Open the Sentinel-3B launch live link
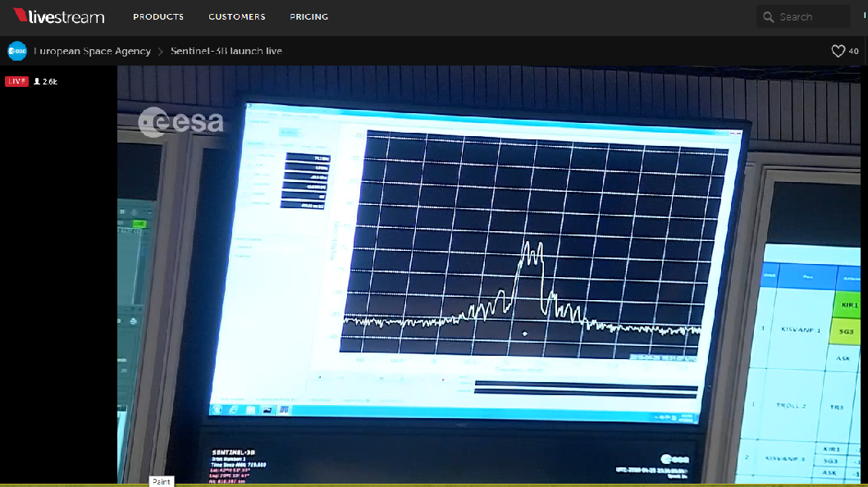 [x=226, y=51]
